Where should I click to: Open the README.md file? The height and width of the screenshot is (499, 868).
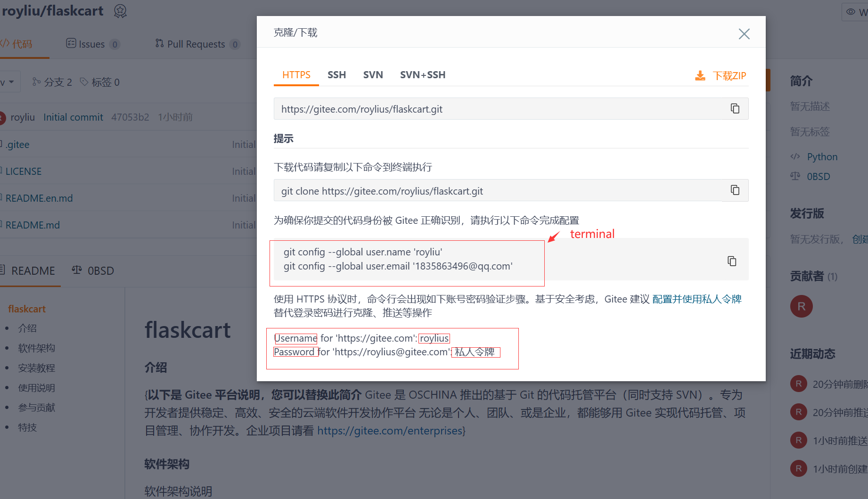pyautogui.click(x=33, y=225)
